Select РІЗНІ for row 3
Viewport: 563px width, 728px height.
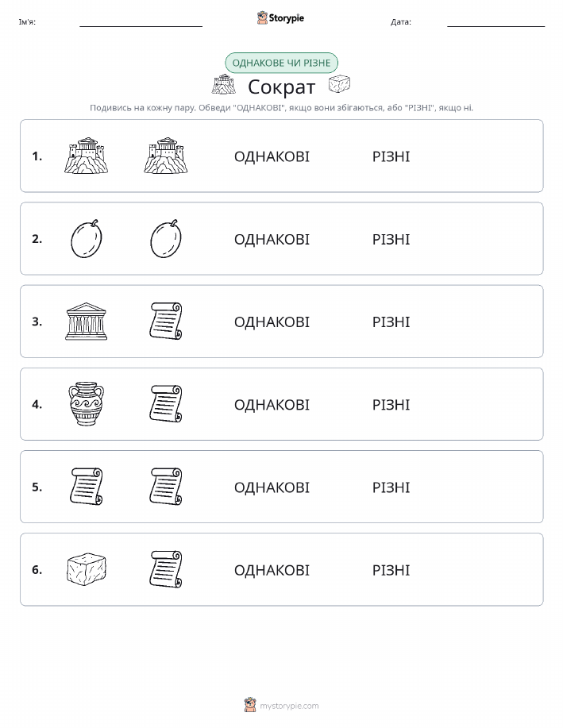[x=391, y=322]
